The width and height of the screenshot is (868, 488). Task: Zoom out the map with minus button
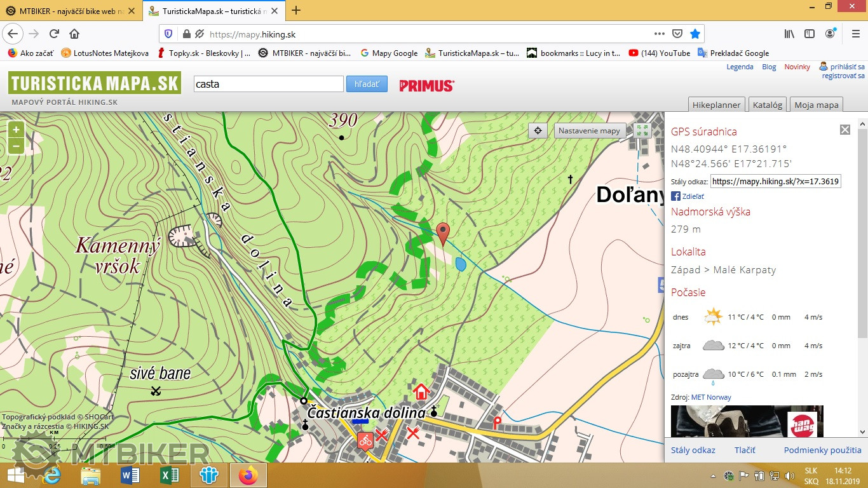click(16, 146)
